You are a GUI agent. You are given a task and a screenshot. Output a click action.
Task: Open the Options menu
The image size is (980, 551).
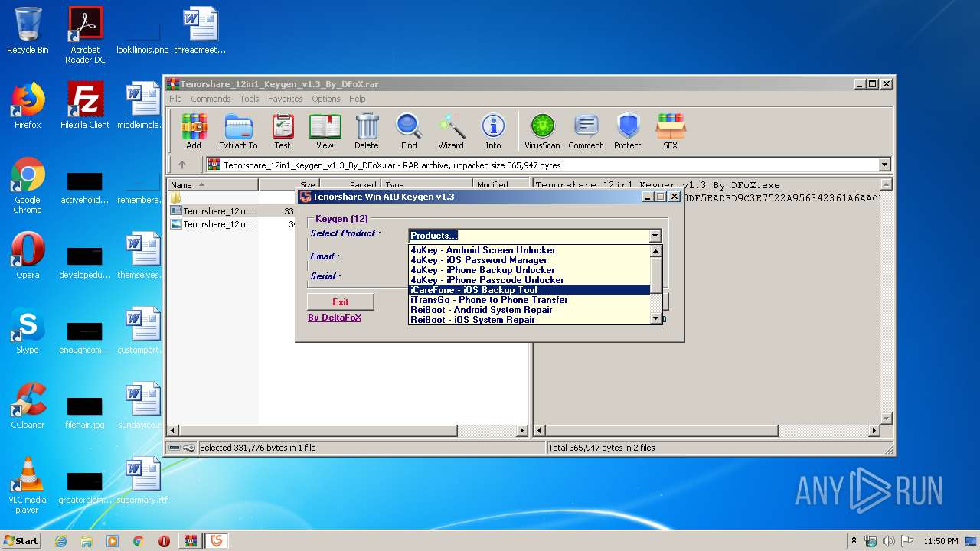(x=325, y=99)
